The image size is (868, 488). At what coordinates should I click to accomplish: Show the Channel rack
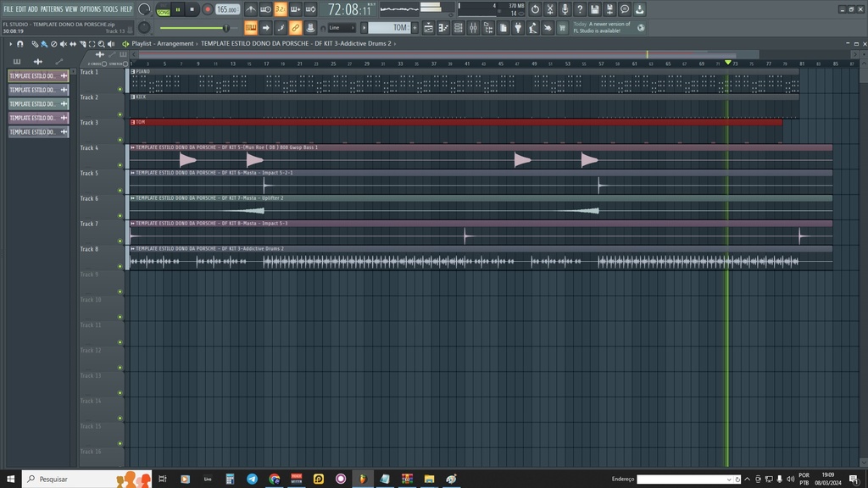point(459,28)
